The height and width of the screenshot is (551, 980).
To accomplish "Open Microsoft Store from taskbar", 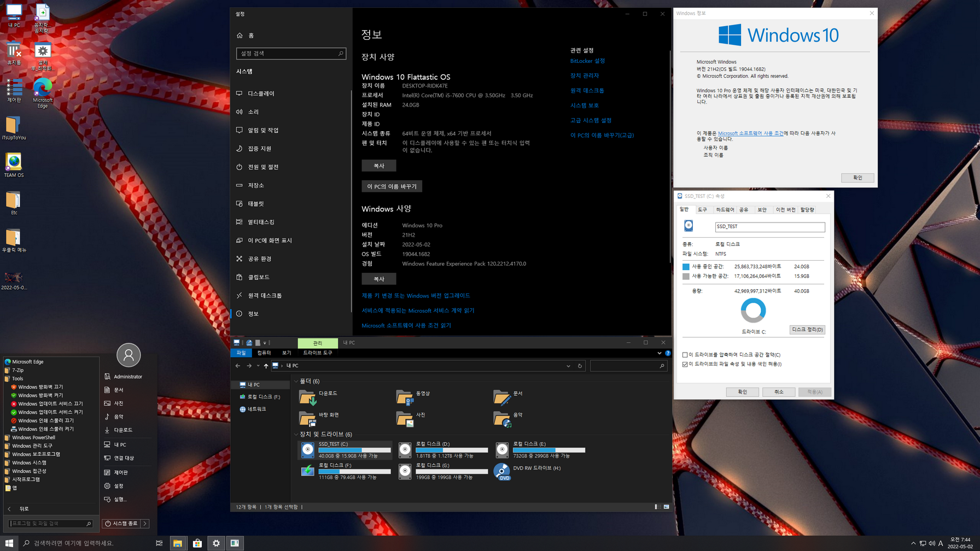I will [x=197, y=543].
